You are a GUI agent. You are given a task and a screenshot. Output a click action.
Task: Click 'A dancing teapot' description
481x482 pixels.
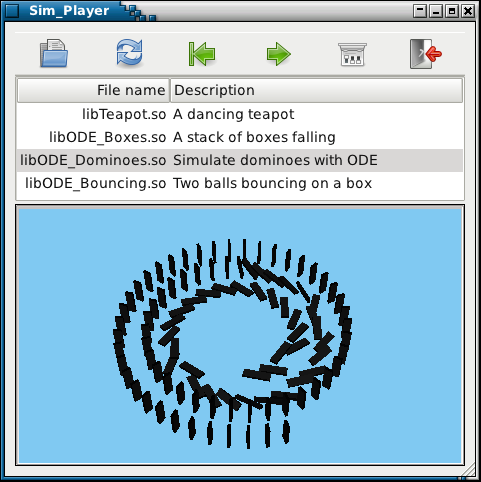tap(234, 114)
